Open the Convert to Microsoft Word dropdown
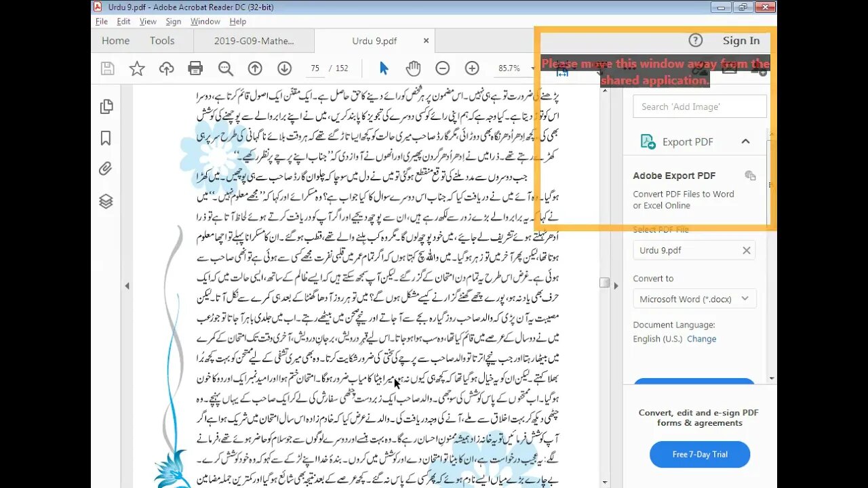Screen dimensions: 868x488 point(694,299)
